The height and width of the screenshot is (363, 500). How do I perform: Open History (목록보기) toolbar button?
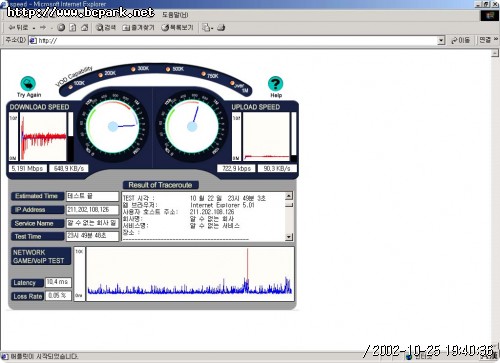click(x=177, y=28)
